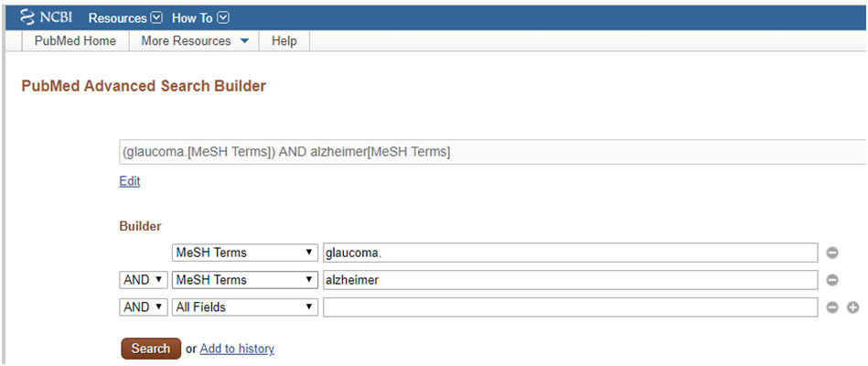The image size is (868, 366).
Task: Click the Add to history link
Action: coord(237,349)
